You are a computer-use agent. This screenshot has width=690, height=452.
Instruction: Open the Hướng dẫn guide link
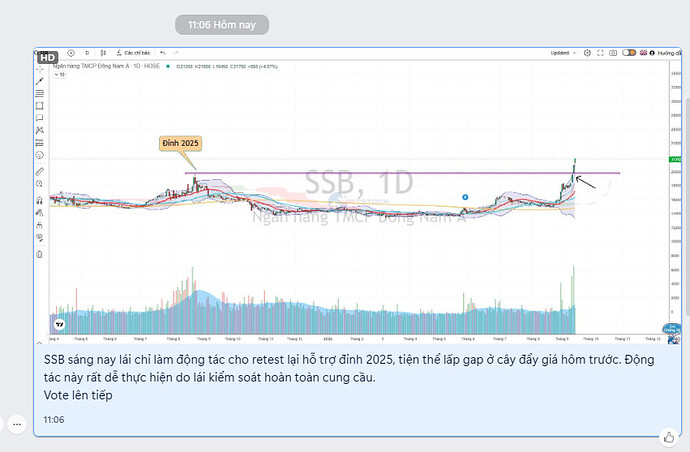pyautogui.click(x=669, y=53)
